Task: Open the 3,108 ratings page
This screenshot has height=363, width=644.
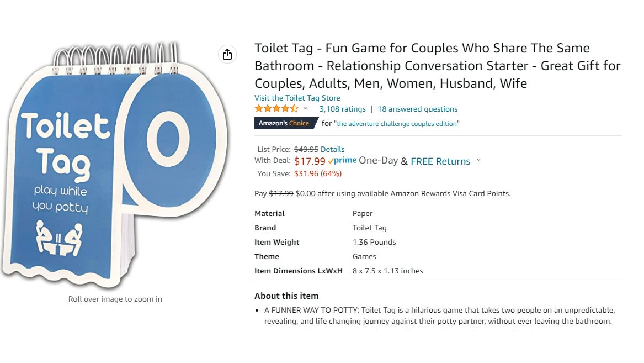Action: coord(342,108)
